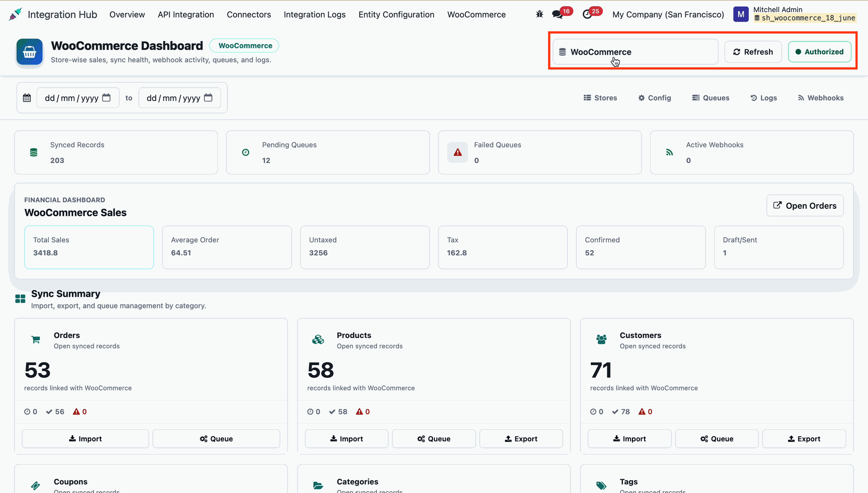Image resolution: width=868 pixels, height=493 pixels.
Task: Click the Customers group icon
Action: point(601,340)
